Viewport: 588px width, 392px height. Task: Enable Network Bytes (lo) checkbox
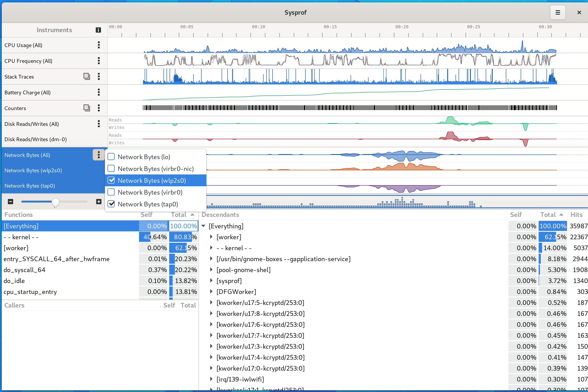(x=111, y=157)
